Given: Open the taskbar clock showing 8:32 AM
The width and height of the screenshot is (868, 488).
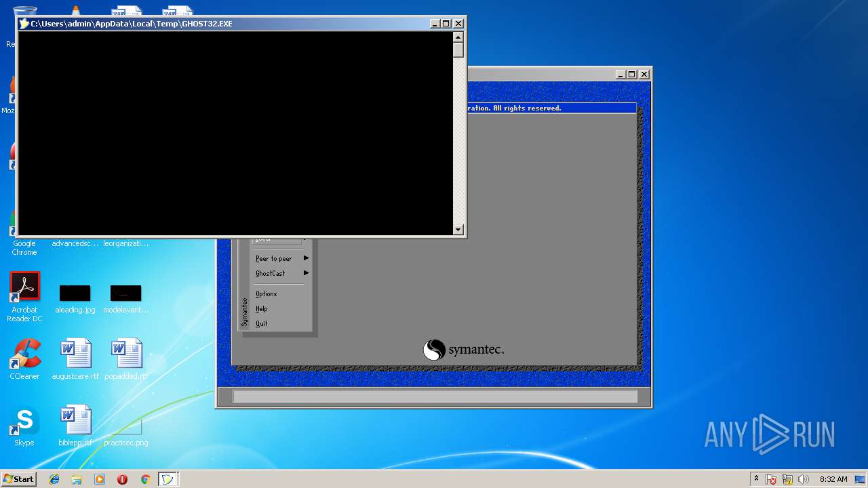Looking at the screenshot, I should pyautogui.click(x=833, y=479).
